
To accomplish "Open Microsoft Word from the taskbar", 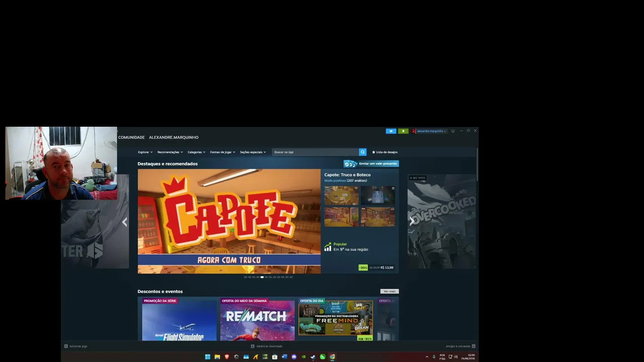I will pyautogui.click(x=284, y=357).
